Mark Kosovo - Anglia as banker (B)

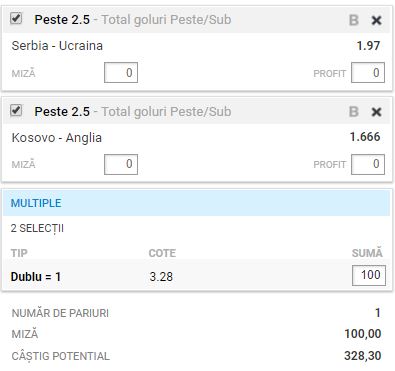pos(354,112)
